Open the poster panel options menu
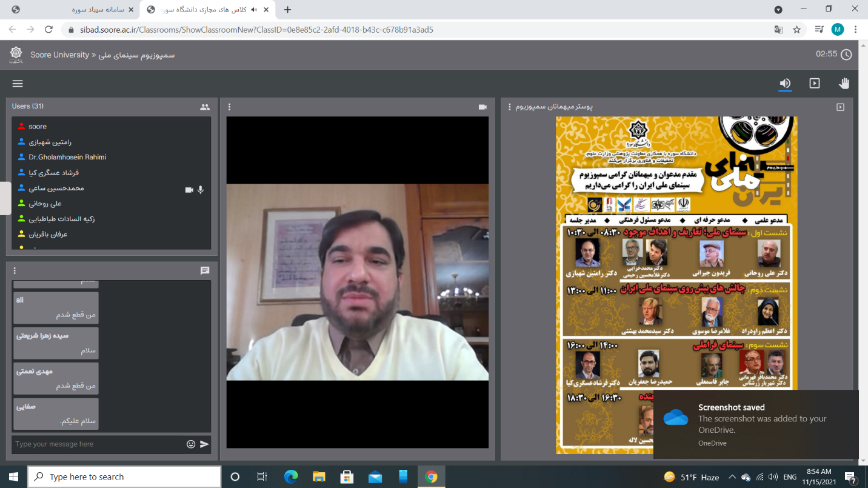This screenshot has width=868, height=488. pyautogui.click(x=510, y=107)
